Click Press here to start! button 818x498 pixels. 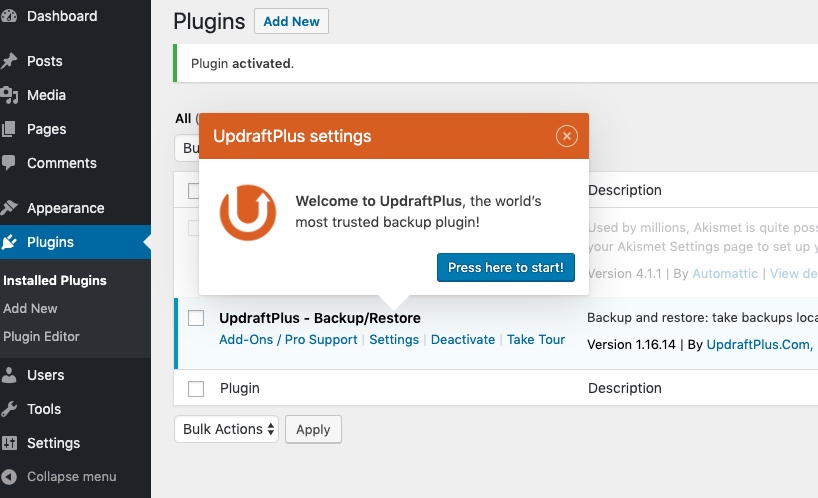(x=506, y=268)
